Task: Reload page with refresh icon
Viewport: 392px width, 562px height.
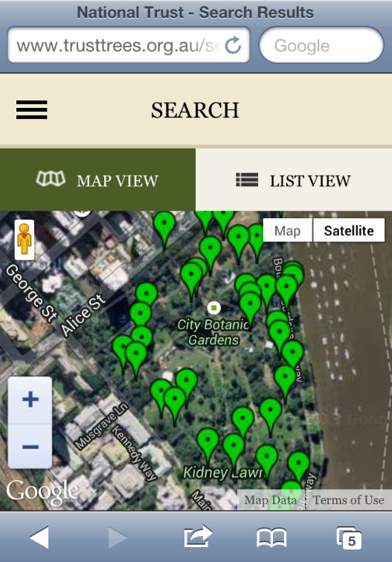Action: click(234, 45)
